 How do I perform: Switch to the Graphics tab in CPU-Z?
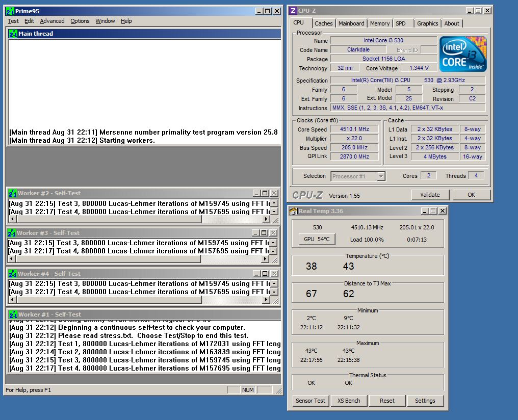[x=427, y=23]
